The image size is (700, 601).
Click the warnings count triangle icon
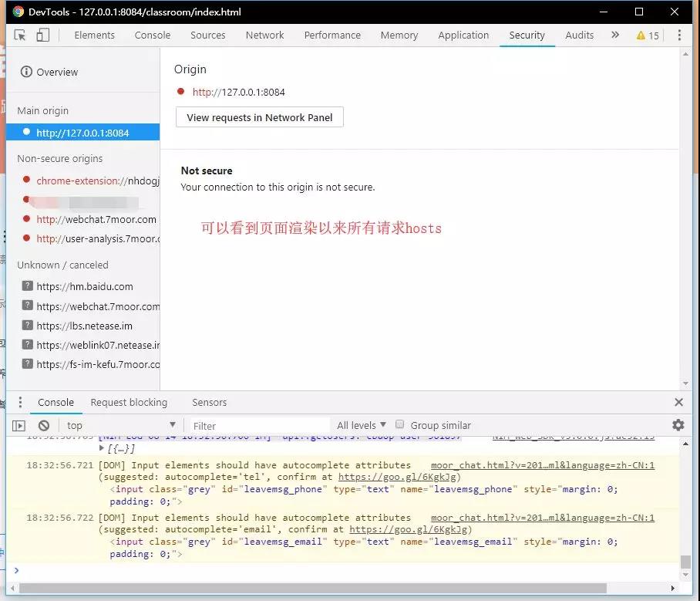pos(641,35)
